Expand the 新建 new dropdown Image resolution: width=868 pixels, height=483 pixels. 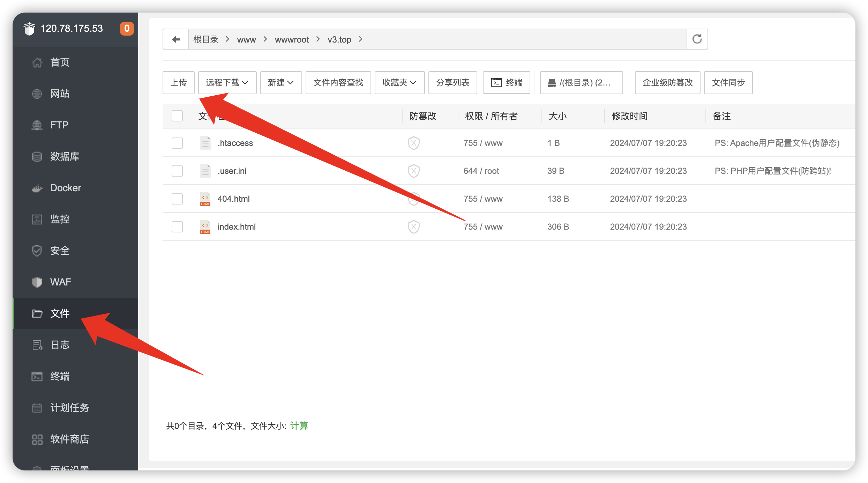coord(281,83)
